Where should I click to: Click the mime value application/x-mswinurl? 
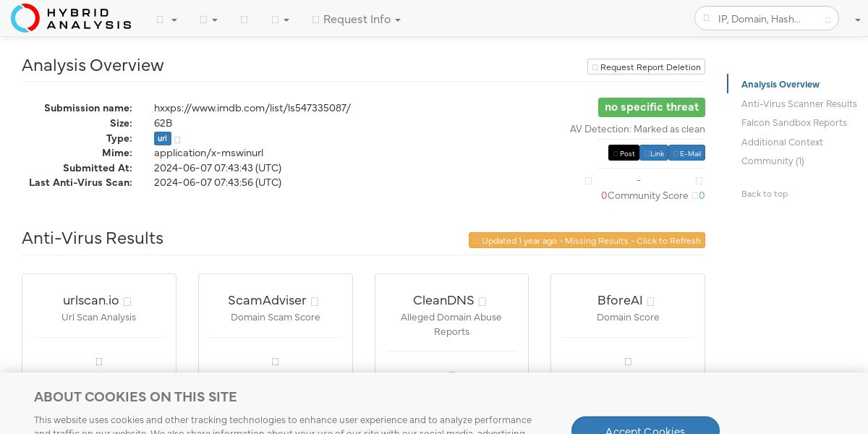point(208,153)
